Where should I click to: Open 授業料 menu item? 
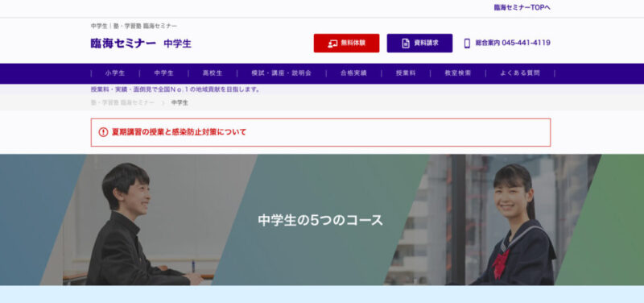point(406,73)
